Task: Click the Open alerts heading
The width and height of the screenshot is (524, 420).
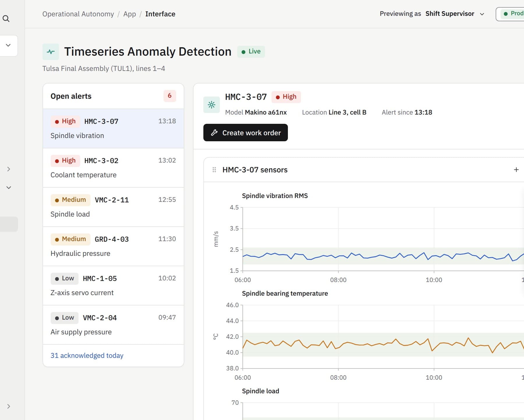Action: 71,96
